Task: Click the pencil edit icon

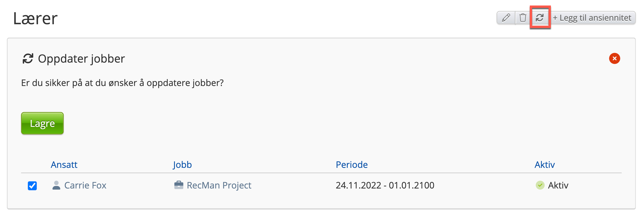Action: coord(506,18)
